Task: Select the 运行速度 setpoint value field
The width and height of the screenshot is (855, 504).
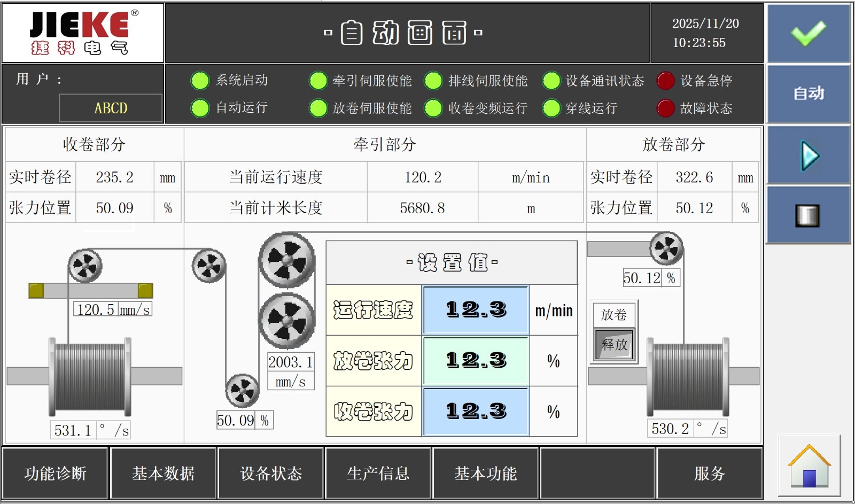Action: (476, 310)
